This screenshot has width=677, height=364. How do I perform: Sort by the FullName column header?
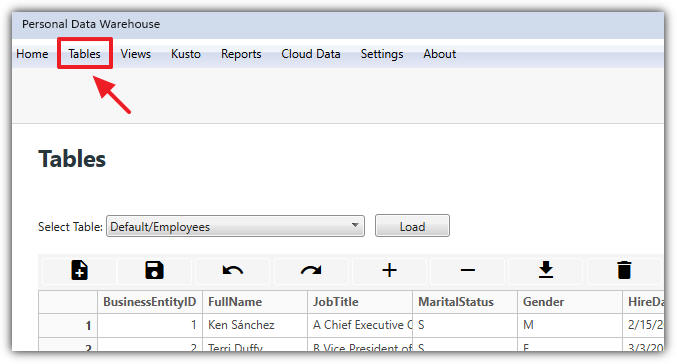coord(255,302)
